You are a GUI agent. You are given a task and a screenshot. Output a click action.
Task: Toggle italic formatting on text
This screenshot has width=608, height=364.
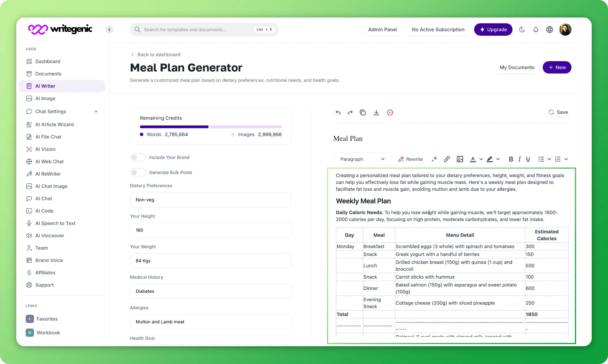click(519, 159)
